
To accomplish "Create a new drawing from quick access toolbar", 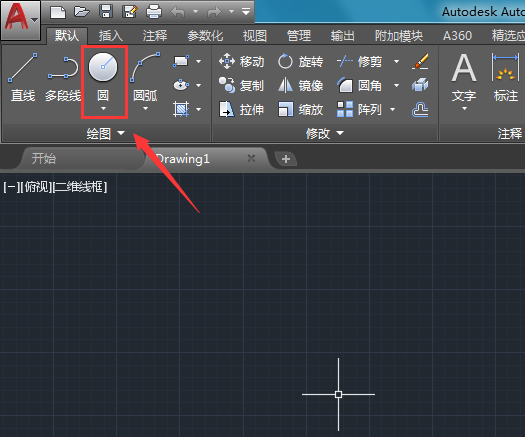I will [58, 12].
